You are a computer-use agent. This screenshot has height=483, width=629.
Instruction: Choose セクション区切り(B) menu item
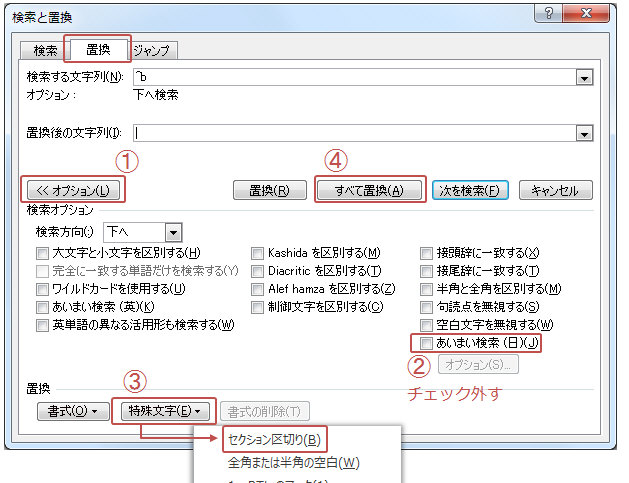click(x=274, y=440)
